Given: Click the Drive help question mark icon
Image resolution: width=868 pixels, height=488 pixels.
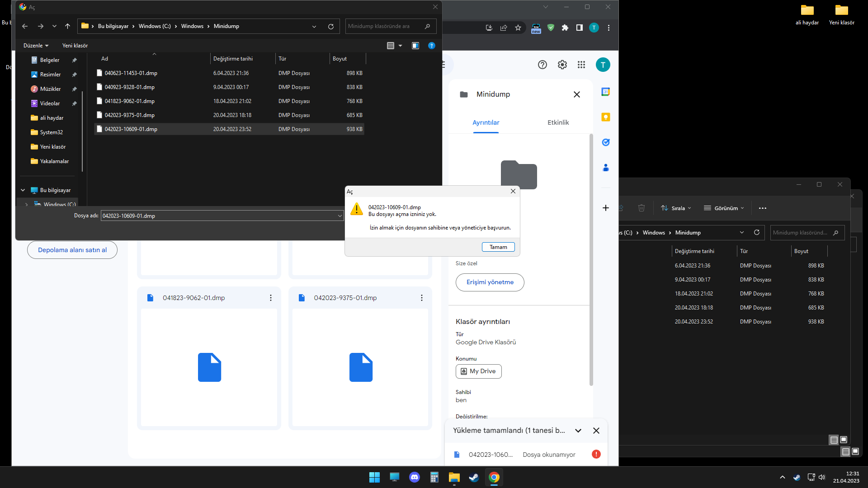Looking at the screenshot, I should pos(542,65).
